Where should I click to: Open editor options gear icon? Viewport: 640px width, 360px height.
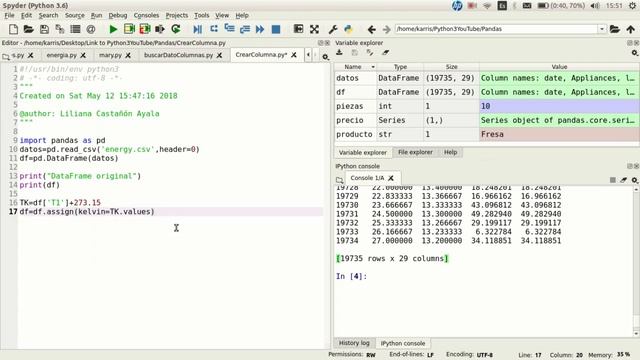tap(325, 57)
